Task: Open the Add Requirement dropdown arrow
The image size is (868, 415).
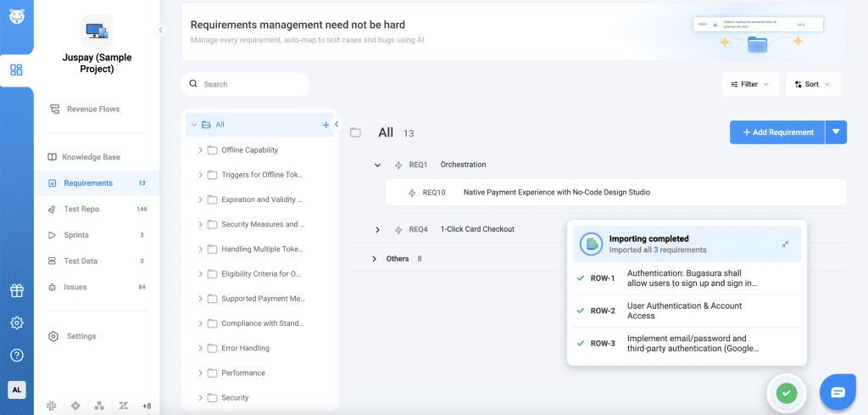Action: [x=836, y=132]
